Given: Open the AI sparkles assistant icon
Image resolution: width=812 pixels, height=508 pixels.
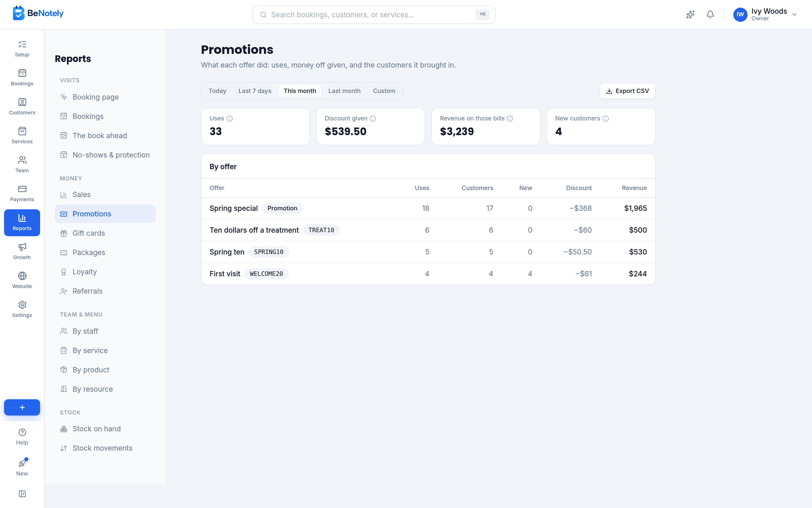Looking at the screenshot, I should (690, 14).
